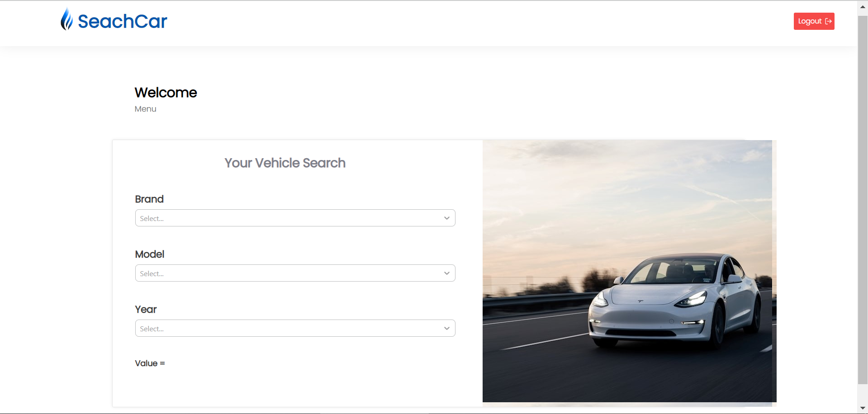Click the white Tesla car photo

629,271
